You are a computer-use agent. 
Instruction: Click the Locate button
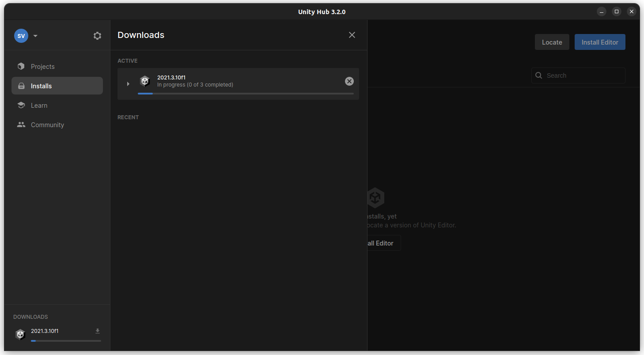(552, 42)
